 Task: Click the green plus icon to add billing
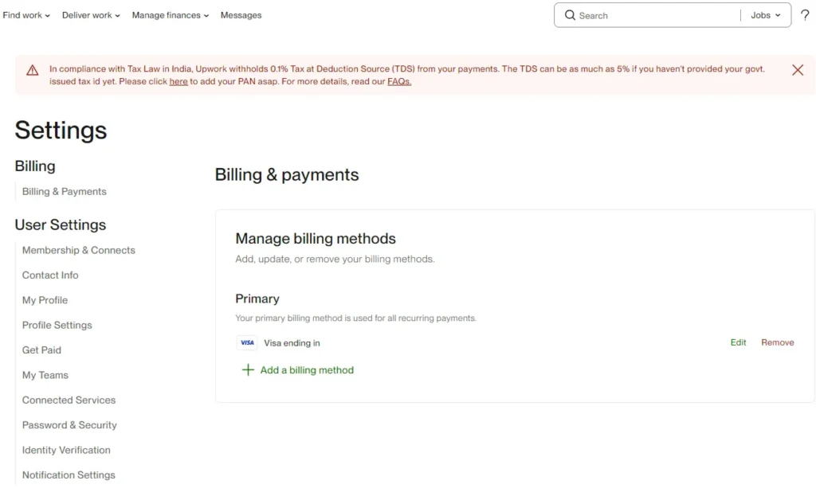point(248,369)
